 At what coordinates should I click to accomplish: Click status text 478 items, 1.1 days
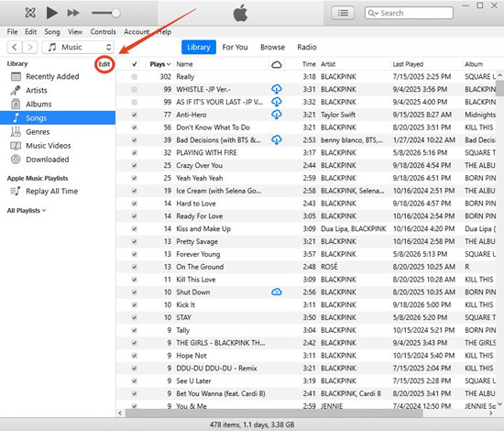252,425
